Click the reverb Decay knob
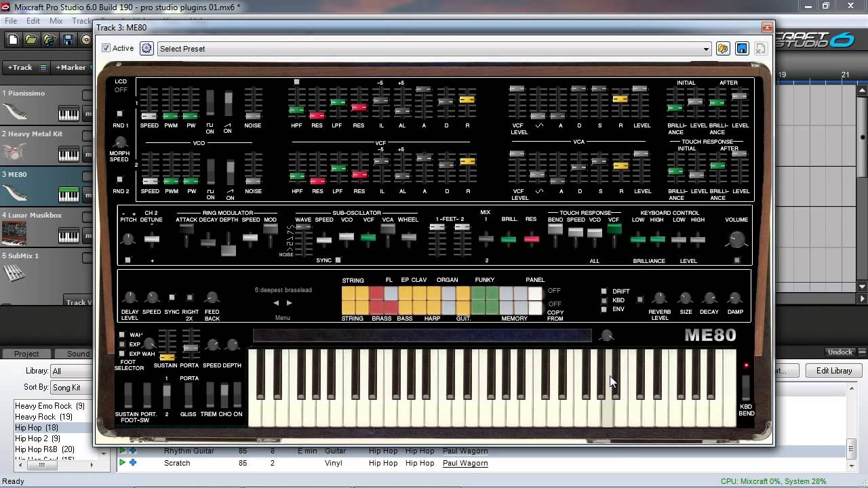The height and width of the screenshot is (488, 868). 709,298
